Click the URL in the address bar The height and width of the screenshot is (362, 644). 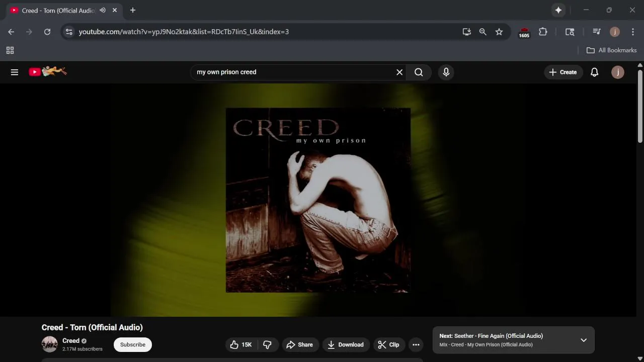184,32
